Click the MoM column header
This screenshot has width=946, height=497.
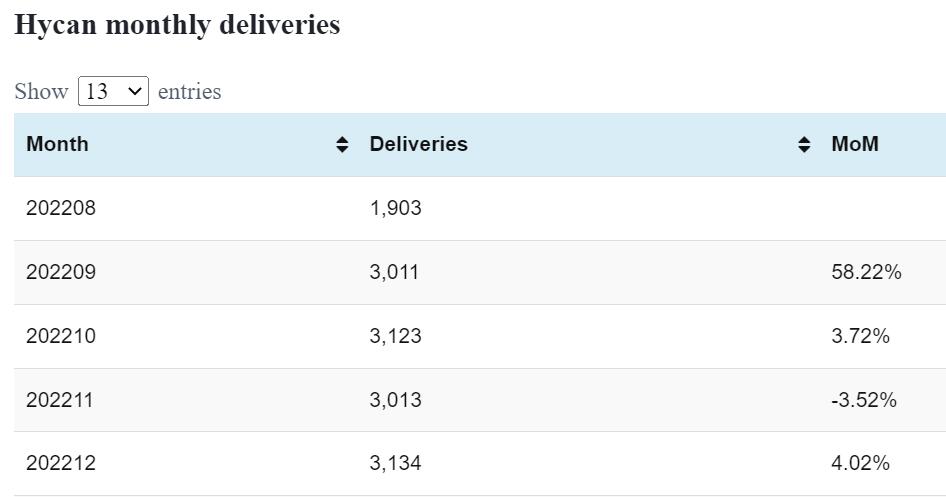[855, 144]
